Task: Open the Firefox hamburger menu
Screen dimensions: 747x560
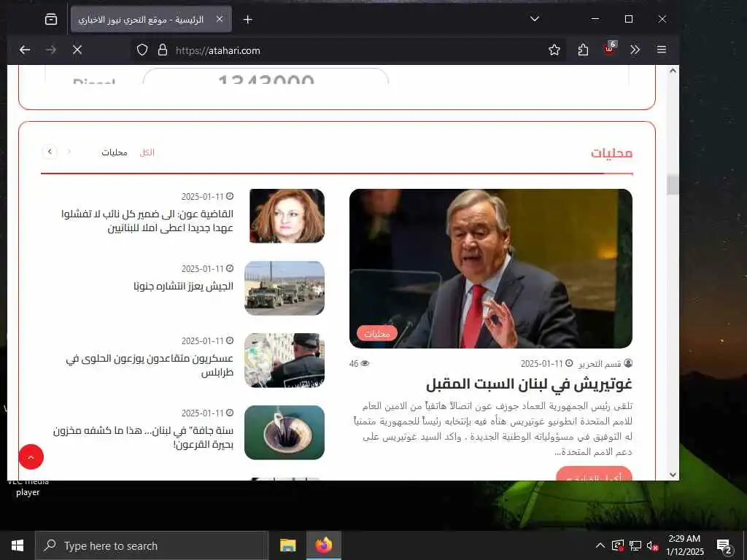Action: [x=661, y=50]
